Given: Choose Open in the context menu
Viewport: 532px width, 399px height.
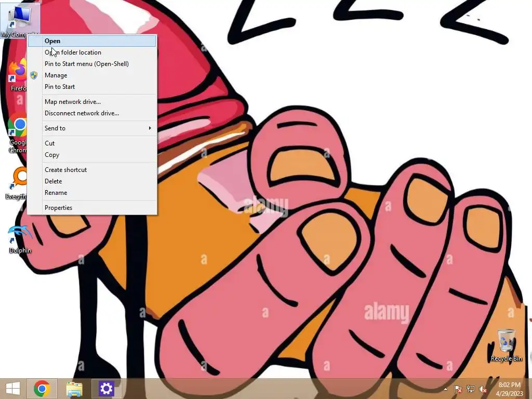Looking at the screenshot, I should click(92, 41).
